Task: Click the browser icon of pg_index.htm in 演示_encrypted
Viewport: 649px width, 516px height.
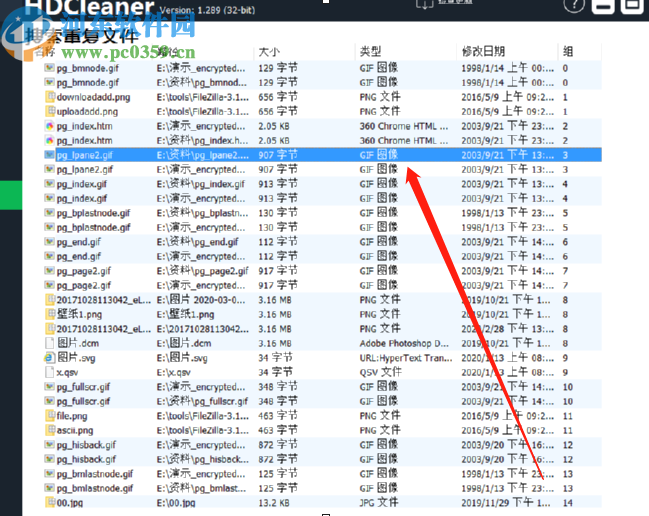Action: [x=50, y=126]
